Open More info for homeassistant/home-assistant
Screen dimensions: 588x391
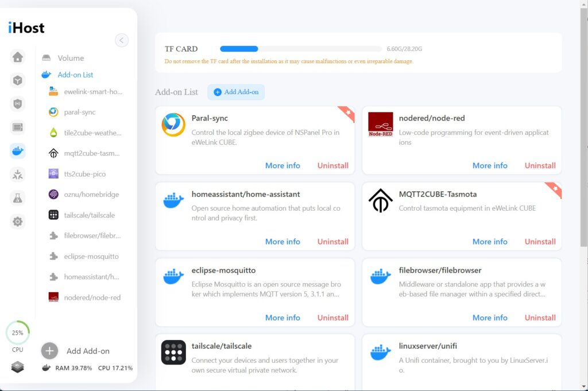coord(283,242)
